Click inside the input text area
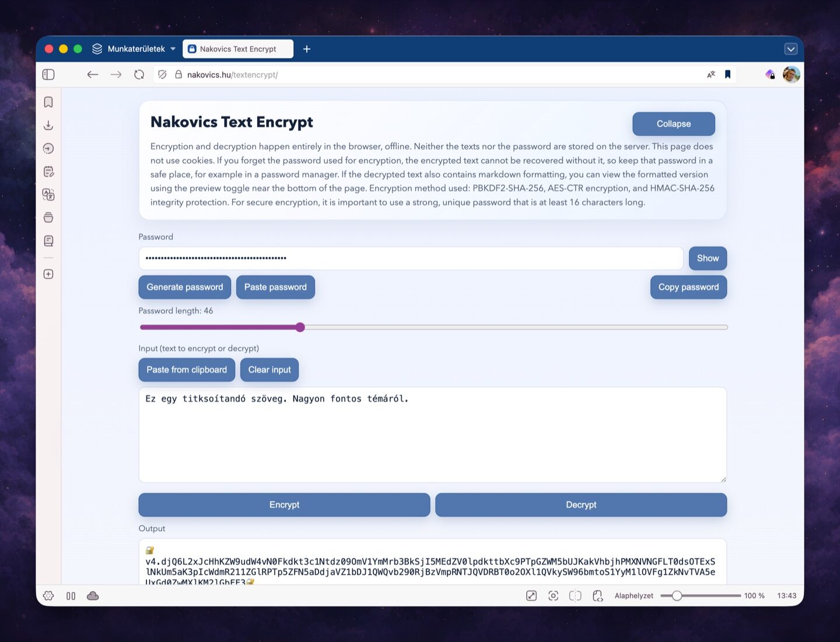 (x=433, y=435)
